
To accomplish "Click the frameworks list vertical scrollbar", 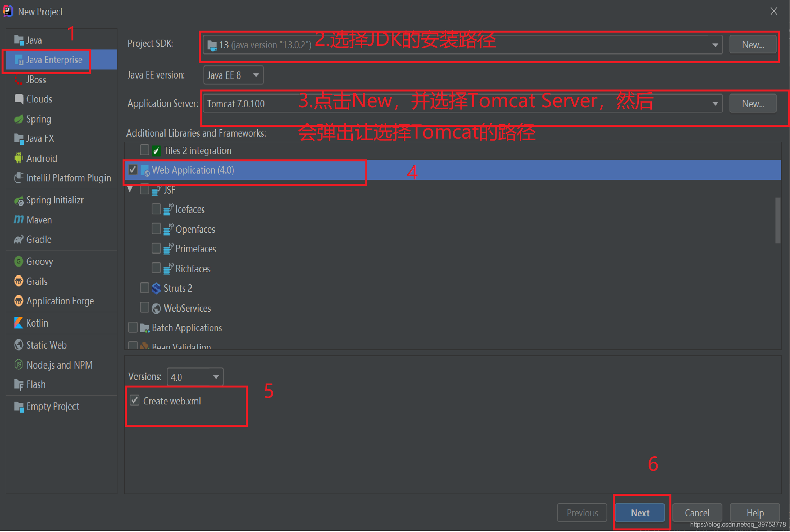I will (777, 220).
